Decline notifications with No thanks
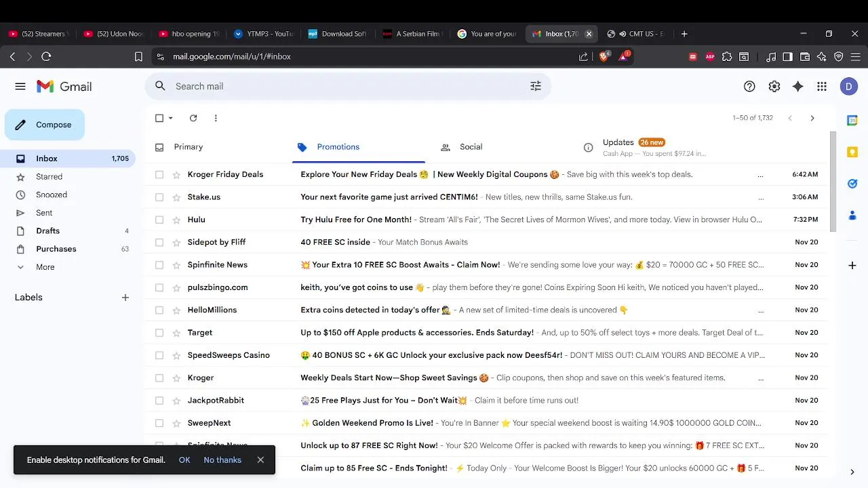The height and width of the screenshot is (488, 868). click(x=222, y=460)
